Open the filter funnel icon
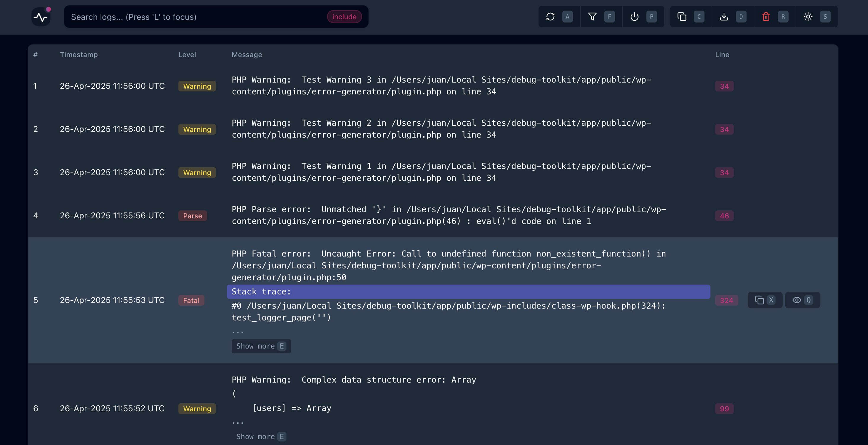The height and width of the screenshot is (445, 868). coord(592,17)
